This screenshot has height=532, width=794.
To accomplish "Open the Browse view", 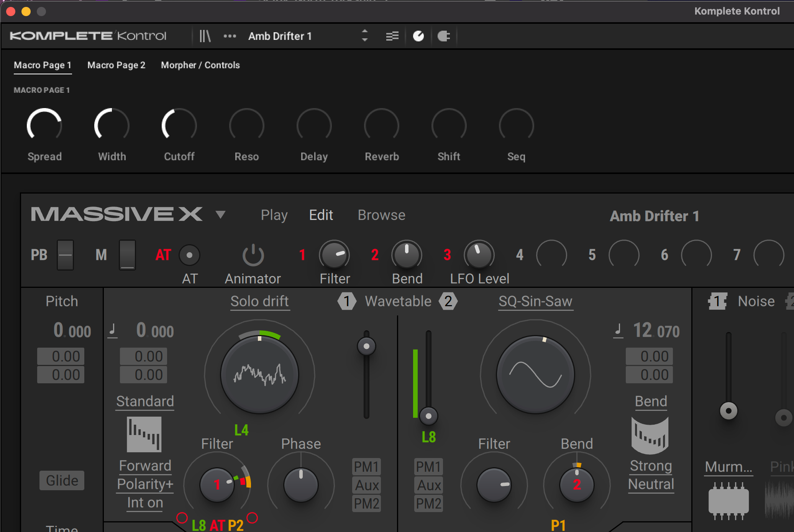I will pos(382,215).
